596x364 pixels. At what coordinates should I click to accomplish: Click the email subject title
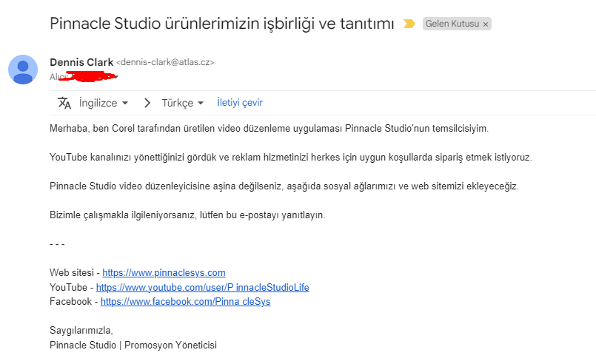222,24
